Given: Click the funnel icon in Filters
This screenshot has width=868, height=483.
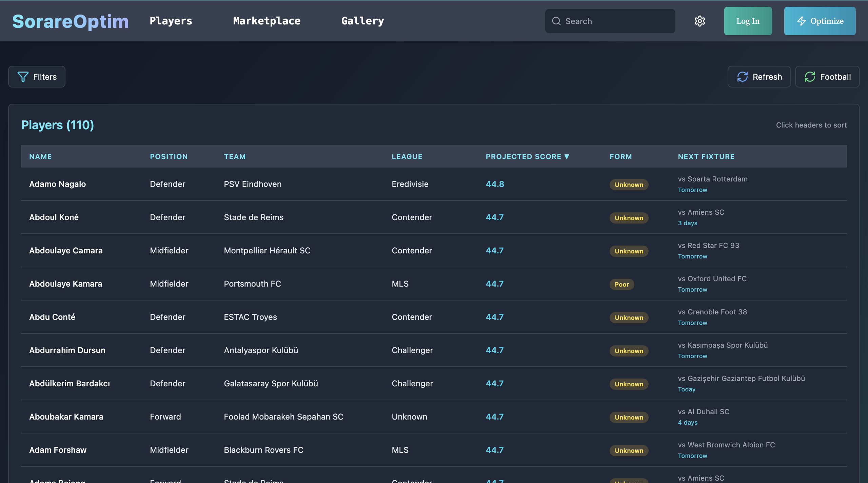Looking at the screenshot, I should [x=23, y=77].
